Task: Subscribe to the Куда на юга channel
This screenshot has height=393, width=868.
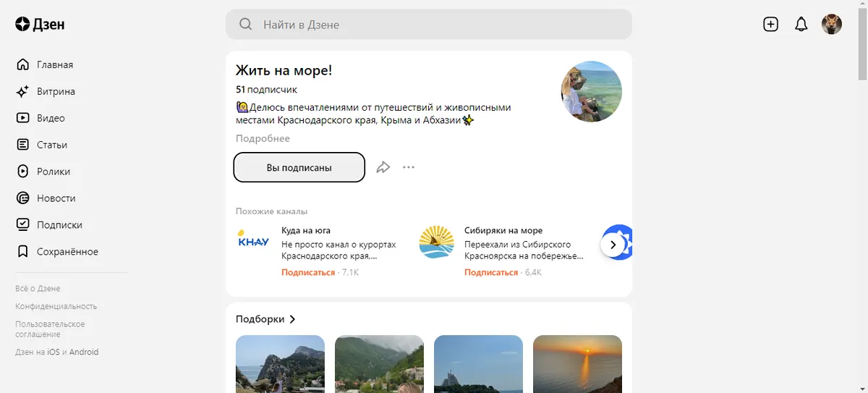Action: tap(308, 273)
